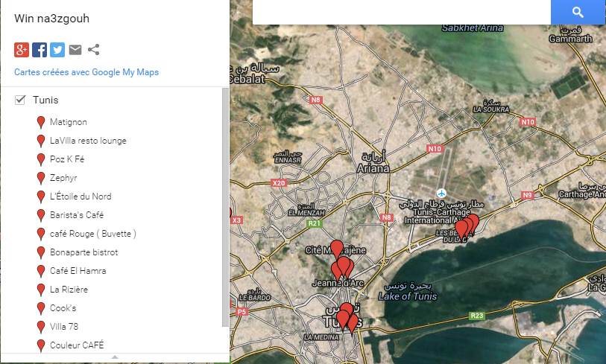606x364 pixels.
Task: Select La Rizière entry
Action: pyautogui.click(x=69, y=289)
